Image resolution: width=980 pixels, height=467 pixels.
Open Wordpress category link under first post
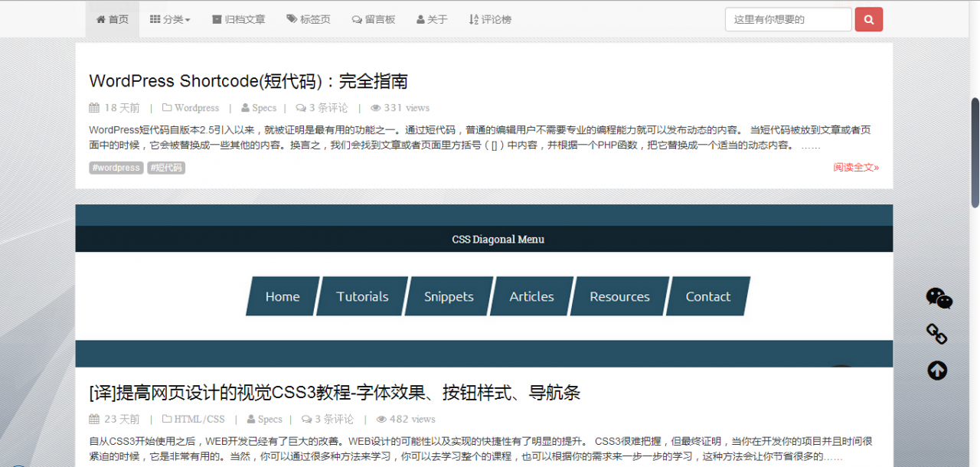tap(196, 108)
